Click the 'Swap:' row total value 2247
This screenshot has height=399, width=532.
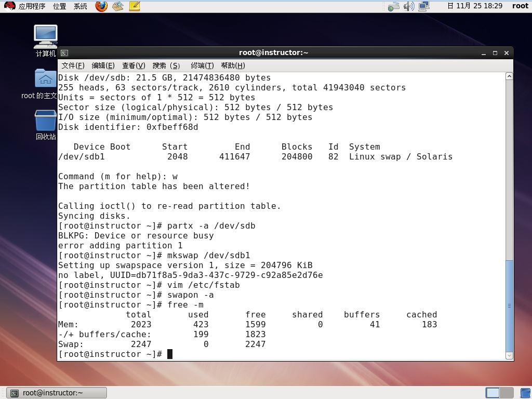141,344
